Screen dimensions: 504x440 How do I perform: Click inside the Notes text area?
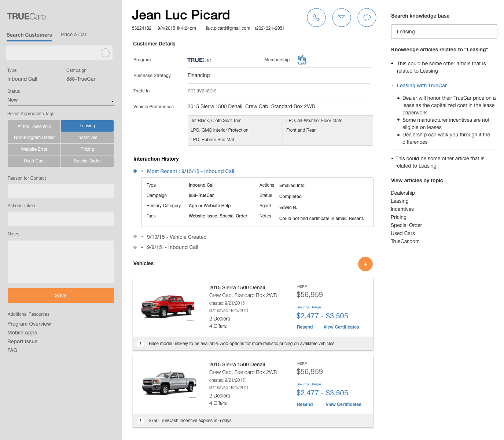[60, 261]
